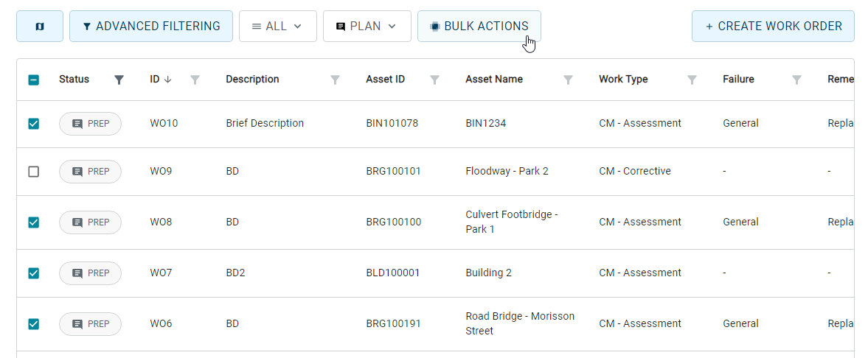Filter the Status column
This screenshot has height=358, width=868.
tap(119, 80)
